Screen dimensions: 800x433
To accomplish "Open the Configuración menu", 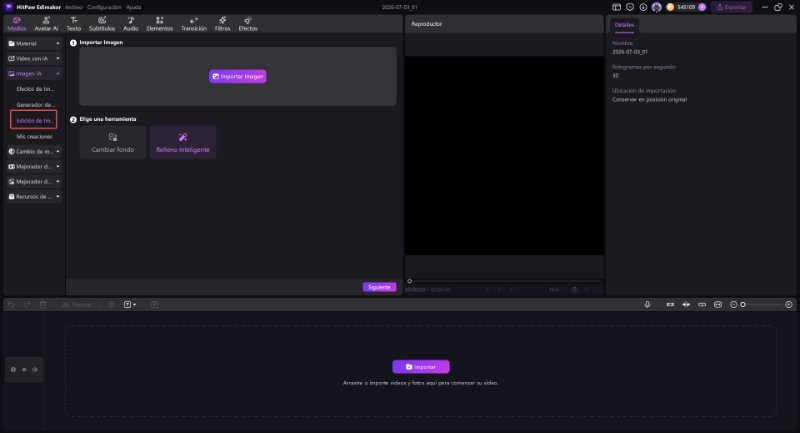I will click(104, 7).
